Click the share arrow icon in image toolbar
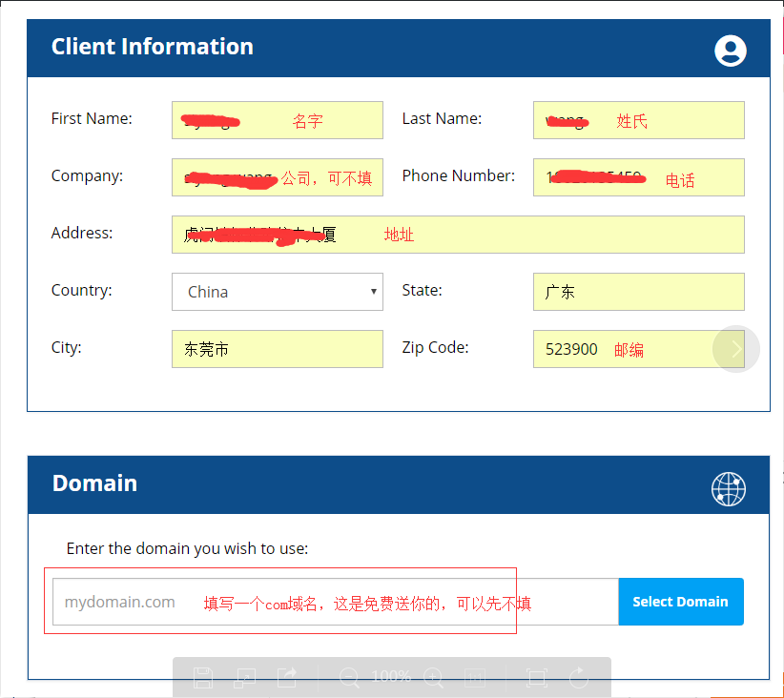The width and height of the screenshot is (784, 698). coord(287,678)
